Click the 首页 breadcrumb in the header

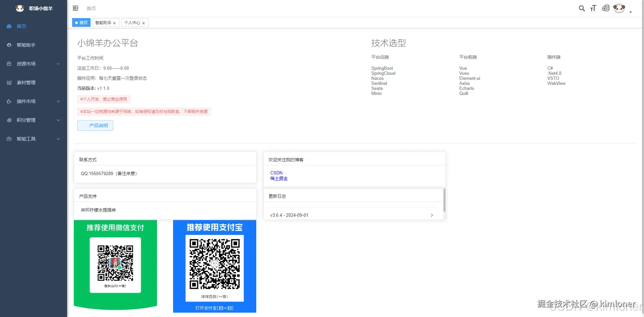pyautogui.click(x=91, y=8)
